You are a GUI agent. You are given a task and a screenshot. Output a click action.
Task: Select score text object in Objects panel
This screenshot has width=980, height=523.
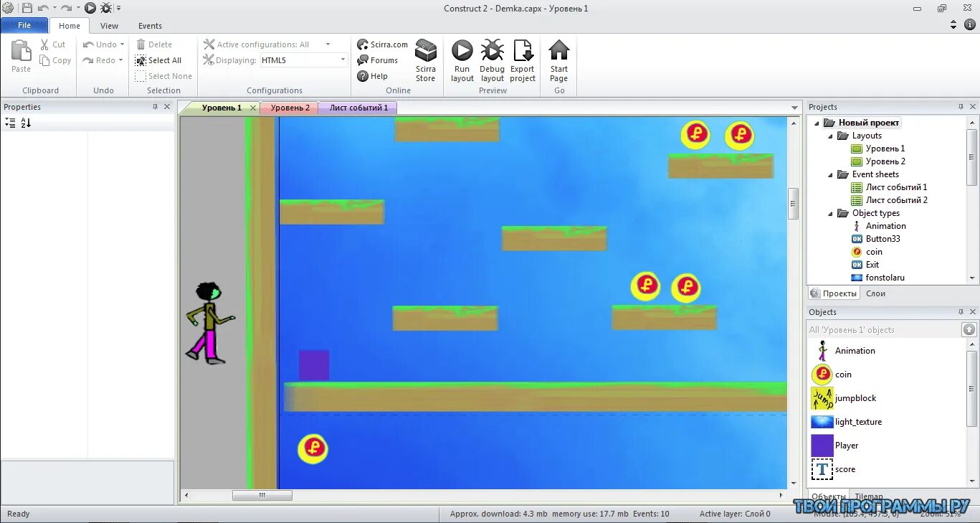point(833,469)
